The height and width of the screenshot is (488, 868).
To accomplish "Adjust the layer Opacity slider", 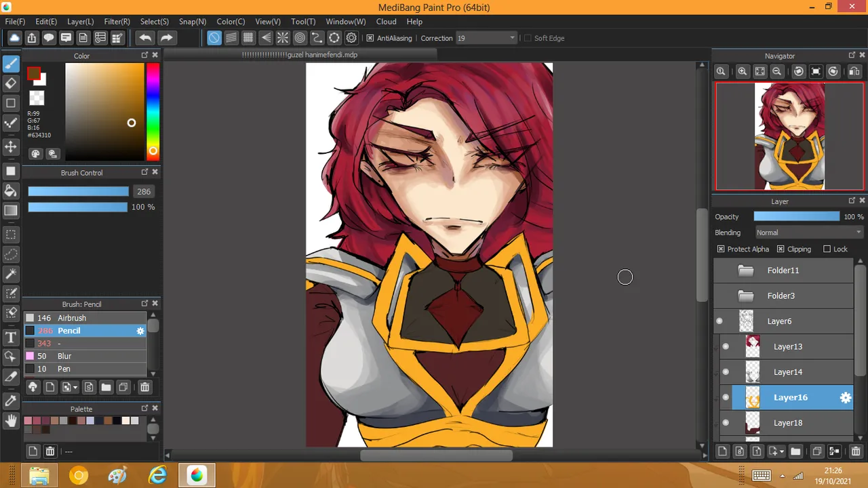I will click(797, 217).
